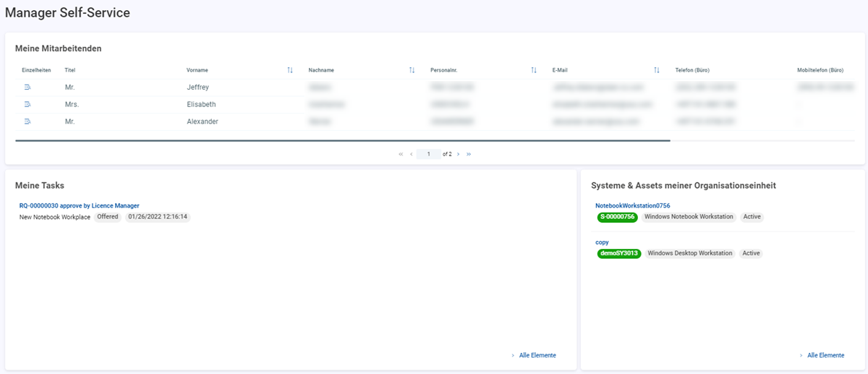Click the Mobiltelefon (Büro) column header

[x=821, y=70]
